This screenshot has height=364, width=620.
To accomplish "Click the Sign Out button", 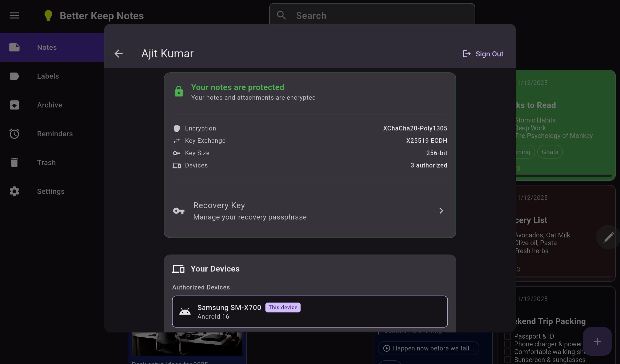I will pyautogui.click(x=482, y=54).
